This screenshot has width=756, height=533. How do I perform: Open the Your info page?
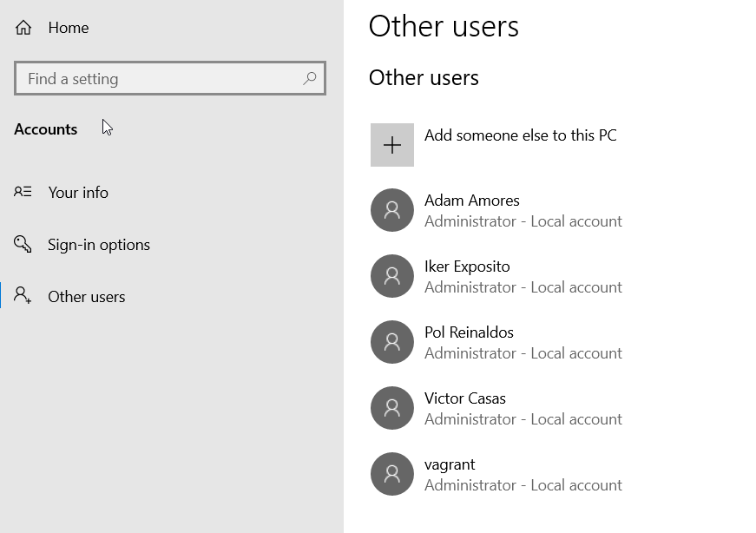(78, 193)
